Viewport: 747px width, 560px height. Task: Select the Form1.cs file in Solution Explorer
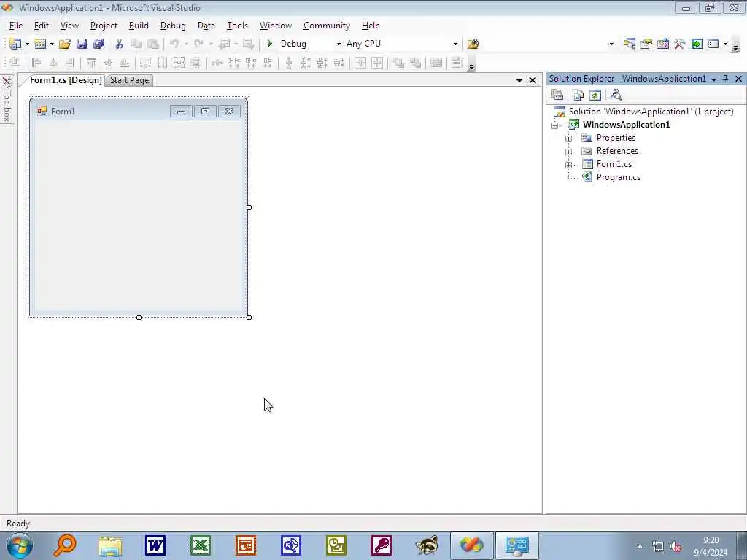click(614, 164)
